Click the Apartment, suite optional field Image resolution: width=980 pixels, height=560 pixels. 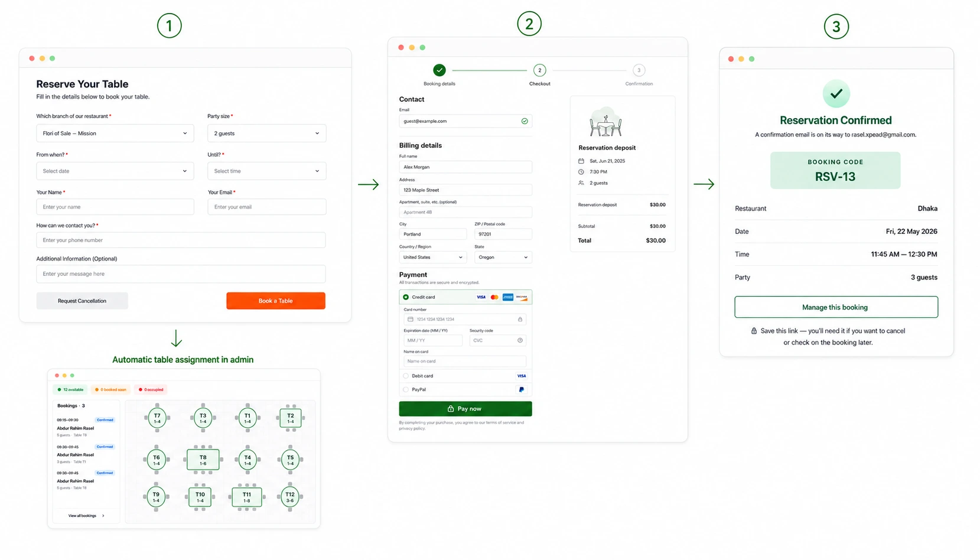(465, 212)
